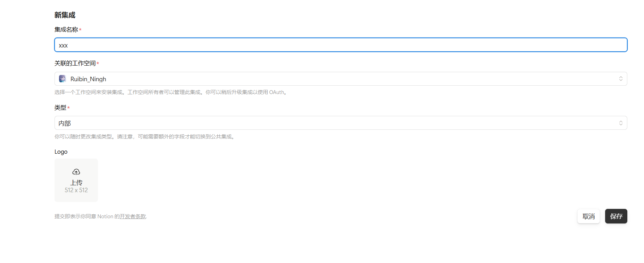Click the cloud upload icon for Logo
The height and width of the screenshot is (263, 644).
[76, 172]
